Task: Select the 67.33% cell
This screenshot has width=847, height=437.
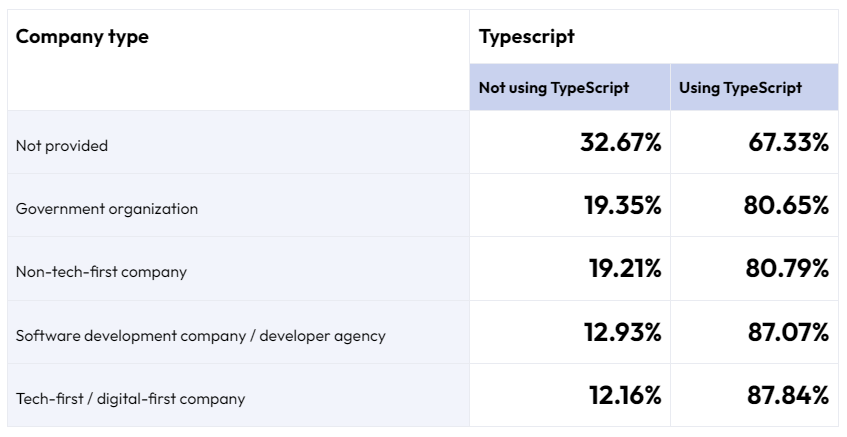Action: pyautogui.click(x=755, y=143)
